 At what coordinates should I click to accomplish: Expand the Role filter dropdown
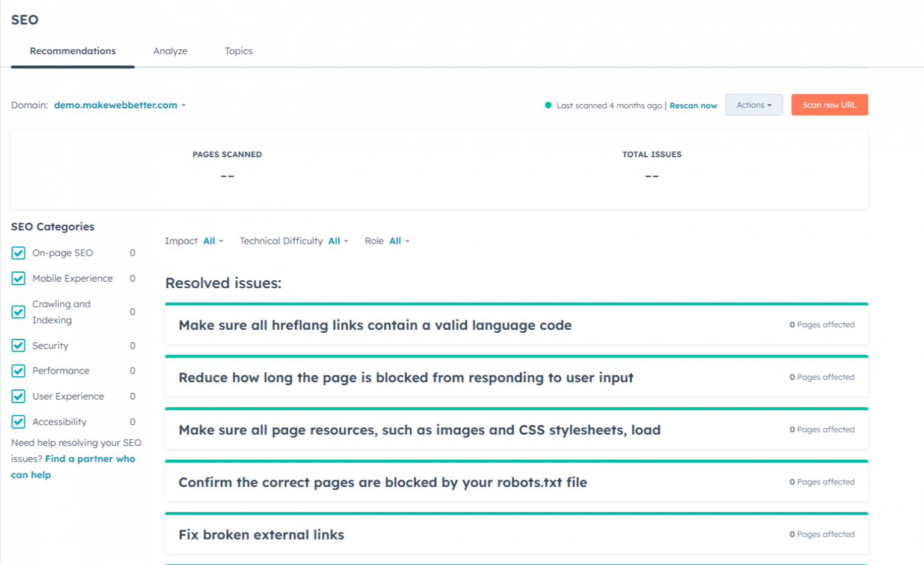tap(399, 241)
